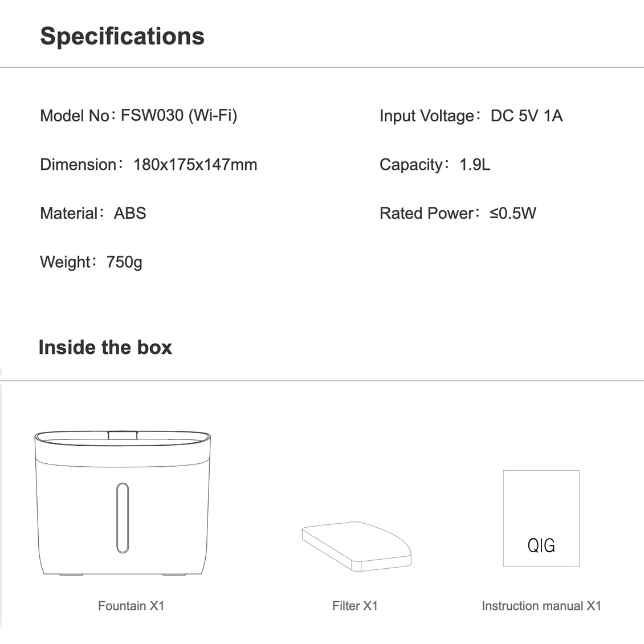
Task: Click the Filter X1 caption
Action: click(x=355, y=605)
